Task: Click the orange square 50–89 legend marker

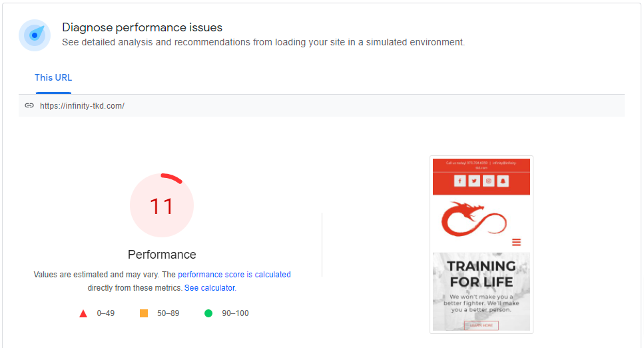Action: click(144, 313)
